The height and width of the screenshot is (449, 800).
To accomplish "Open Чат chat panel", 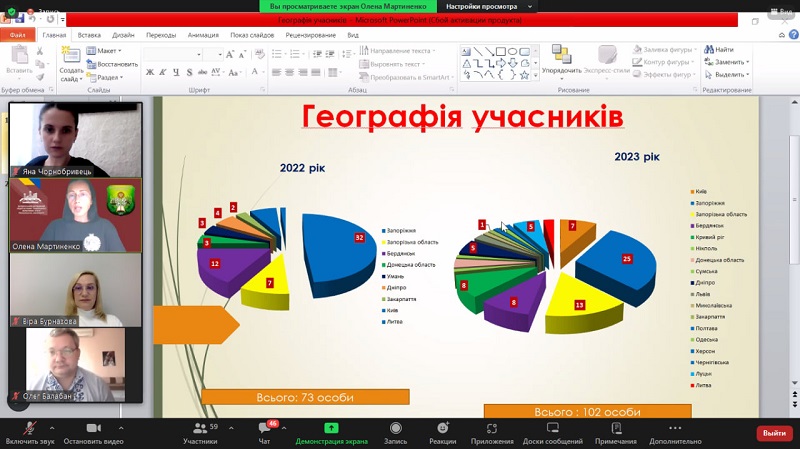I will coord(265,433).
